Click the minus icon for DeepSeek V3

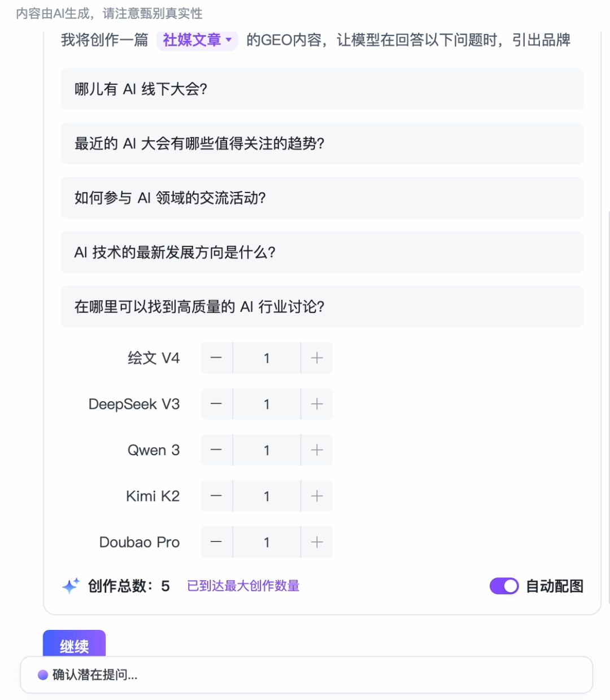click(216, 404)
